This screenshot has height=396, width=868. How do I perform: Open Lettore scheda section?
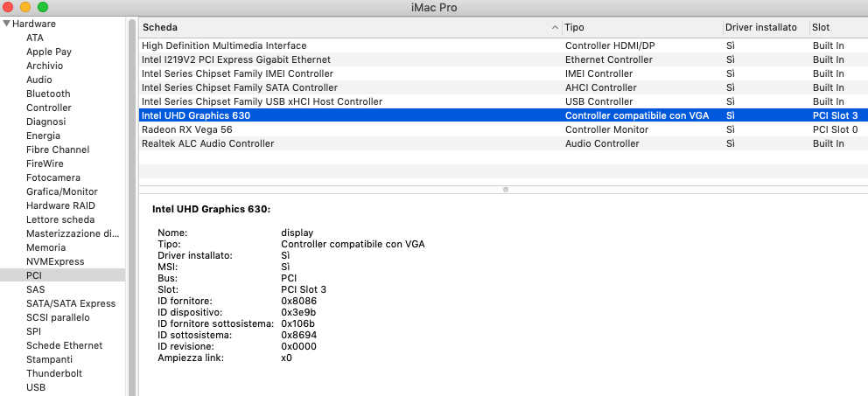[60, 219]
